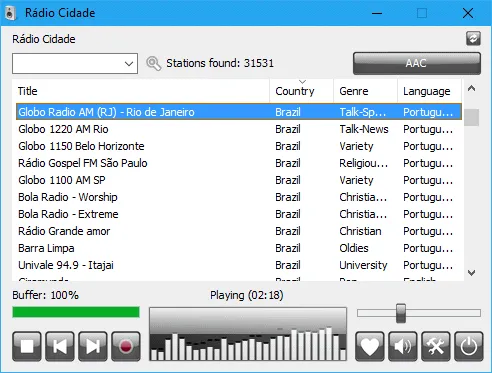Image resolution: width=492 pixels, height=373 pixels.
Task: Click University genre in Univale row
Action: (x=363, y=265)
